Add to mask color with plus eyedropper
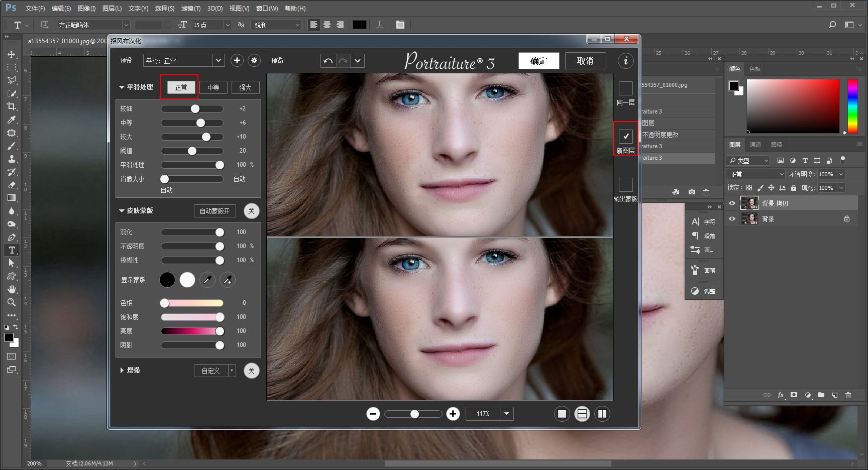 [228, 280]
